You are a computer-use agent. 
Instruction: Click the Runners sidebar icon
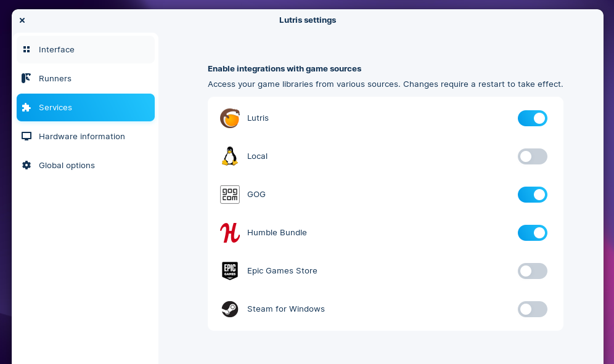point(26,78)
